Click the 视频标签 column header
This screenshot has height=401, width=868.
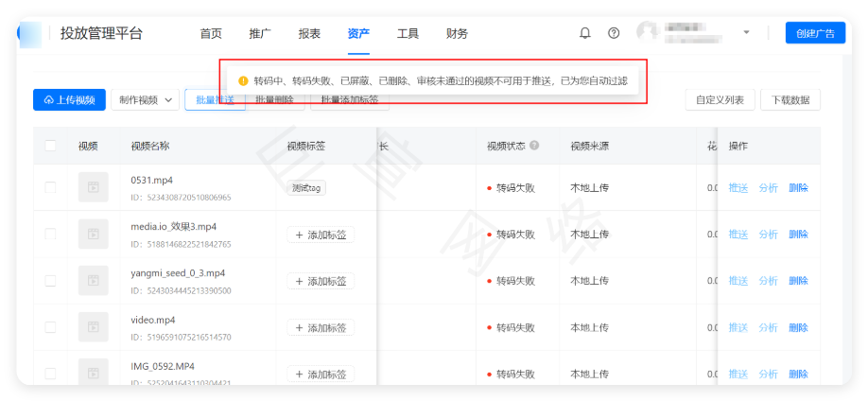306,147
